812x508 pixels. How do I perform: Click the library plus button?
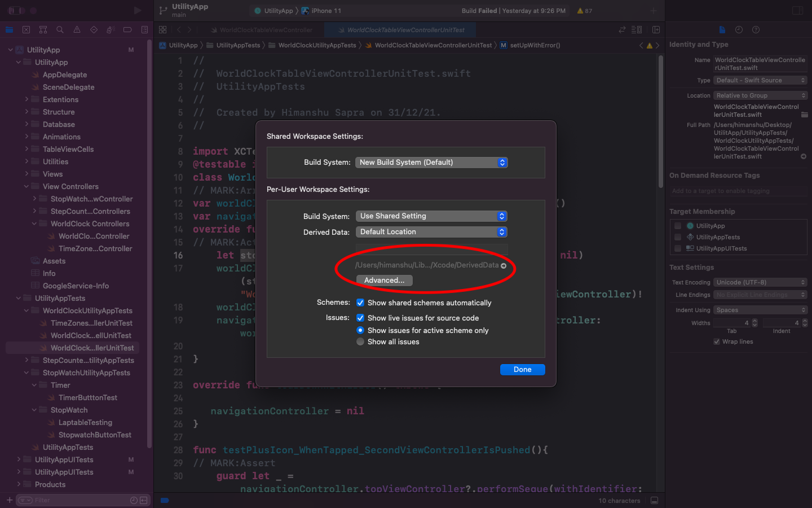[x=653, y=10]
